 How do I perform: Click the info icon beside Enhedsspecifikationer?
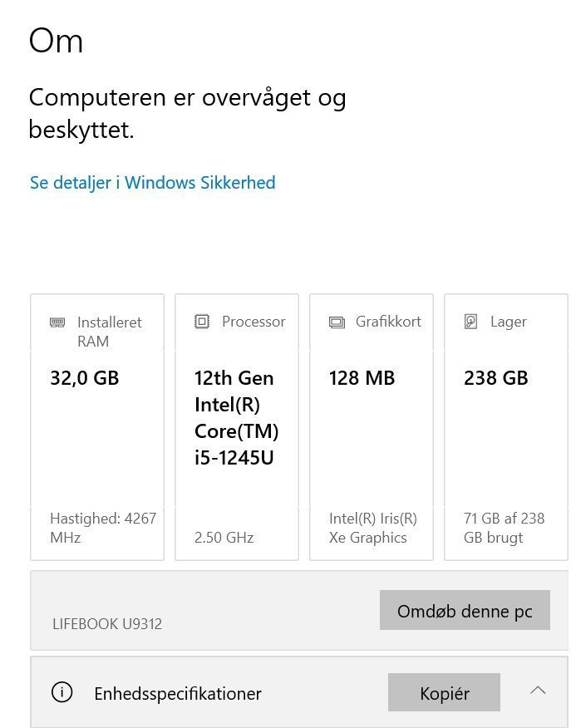[x=62, y=692]
